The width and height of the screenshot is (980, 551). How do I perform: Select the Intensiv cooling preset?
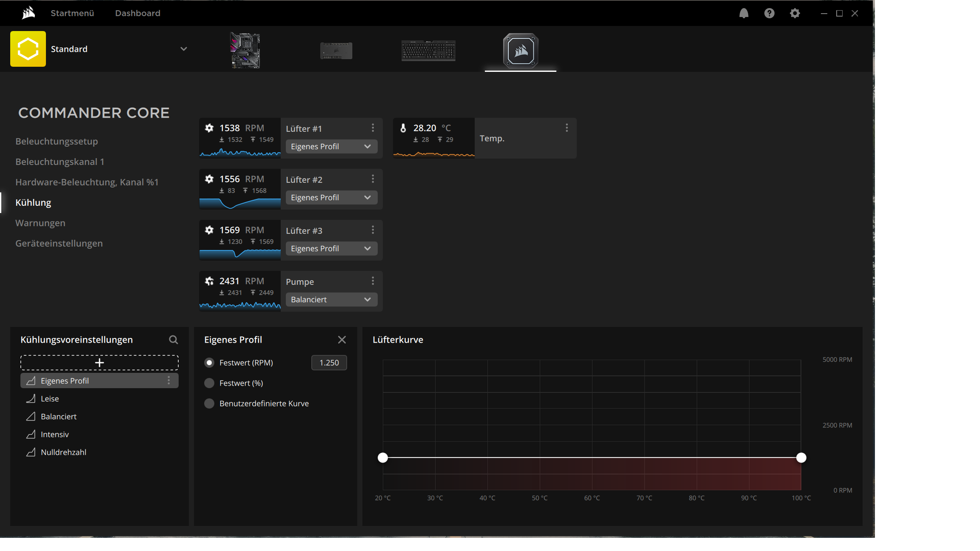point(55,435)
